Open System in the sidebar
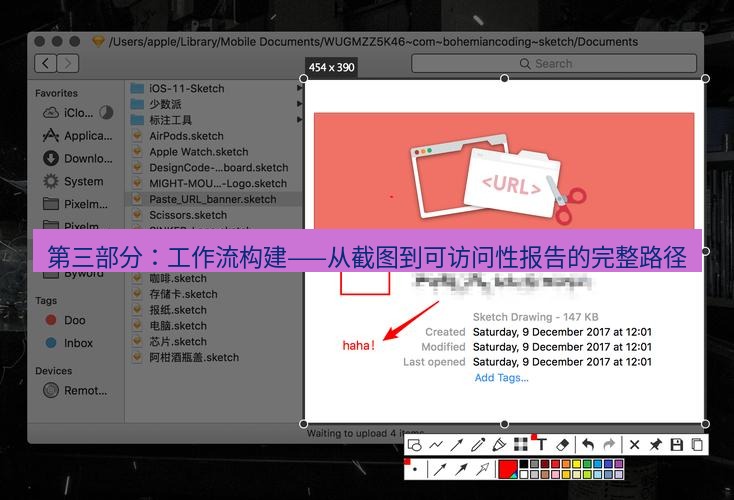This screenshot has height=500, width=734. click(73, 181)
